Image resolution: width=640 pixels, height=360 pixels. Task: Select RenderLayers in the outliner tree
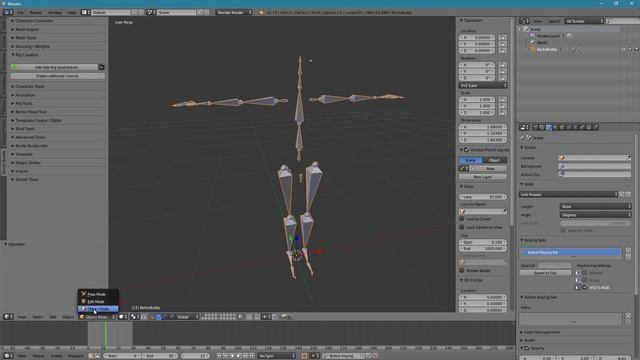(x=548, y=36)
